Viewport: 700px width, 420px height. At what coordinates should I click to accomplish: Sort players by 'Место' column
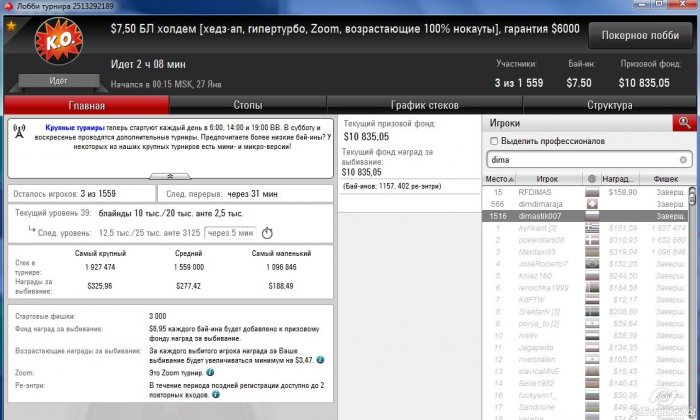pos(499,179)
